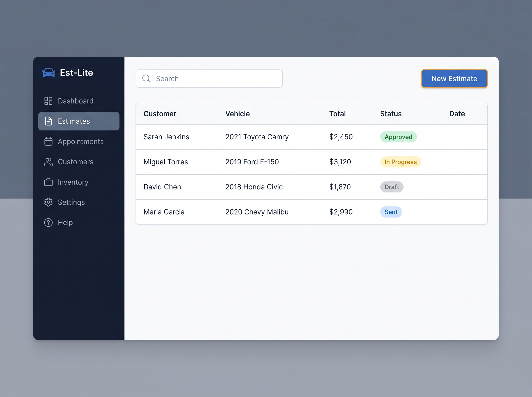The height and width of the screenshot is (397, 532).
Task: Select the Maria Garcia customer cell
Action: (164, 212)
